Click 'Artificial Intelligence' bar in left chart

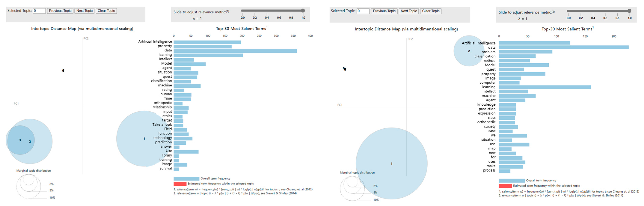tap(207, 42)
